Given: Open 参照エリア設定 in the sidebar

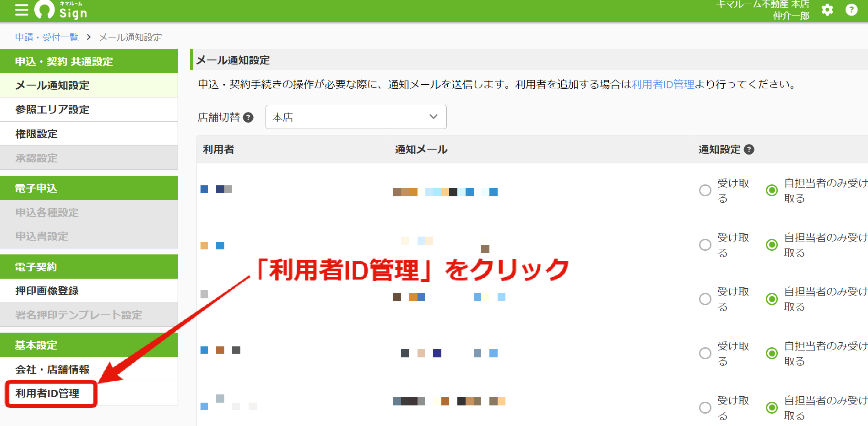Looking at the screenshot, I should click(89, 109).
